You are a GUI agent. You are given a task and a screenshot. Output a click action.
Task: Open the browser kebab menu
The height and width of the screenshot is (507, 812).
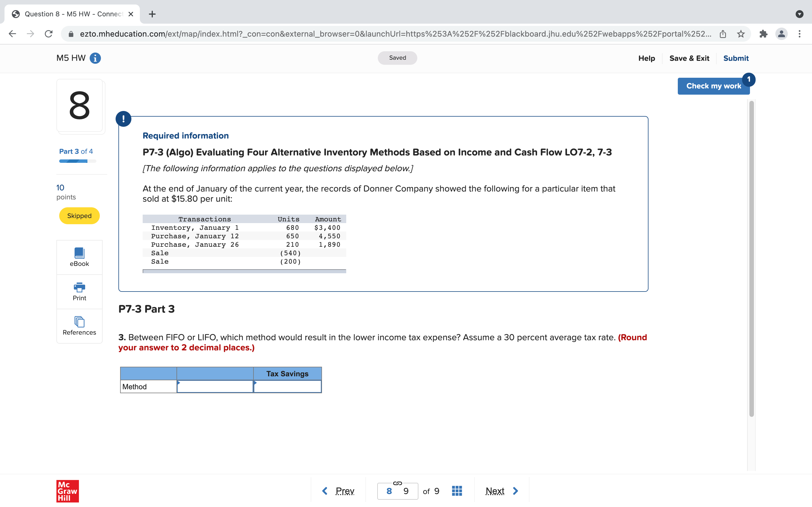pos(800,34)
